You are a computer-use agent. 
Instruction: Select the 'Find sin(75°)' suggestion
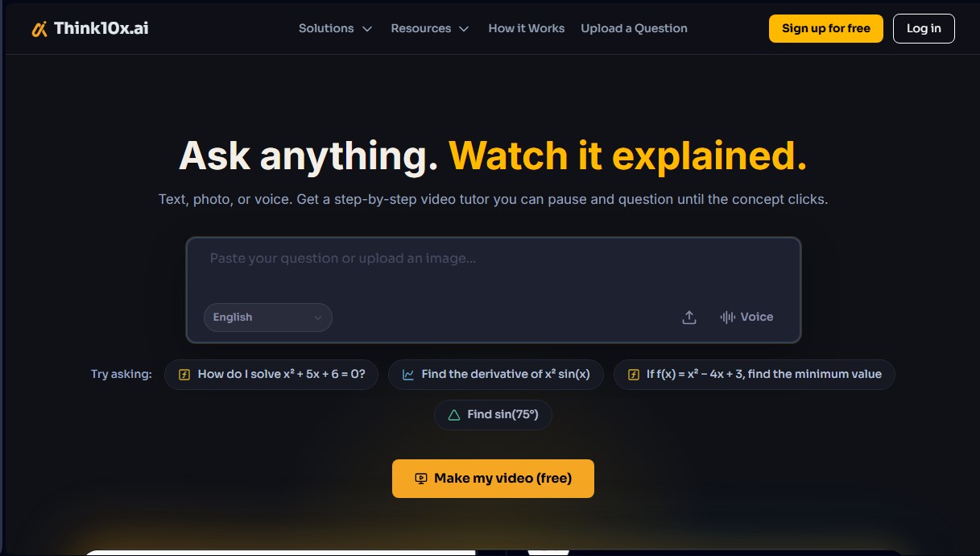(x=493, y=415)
